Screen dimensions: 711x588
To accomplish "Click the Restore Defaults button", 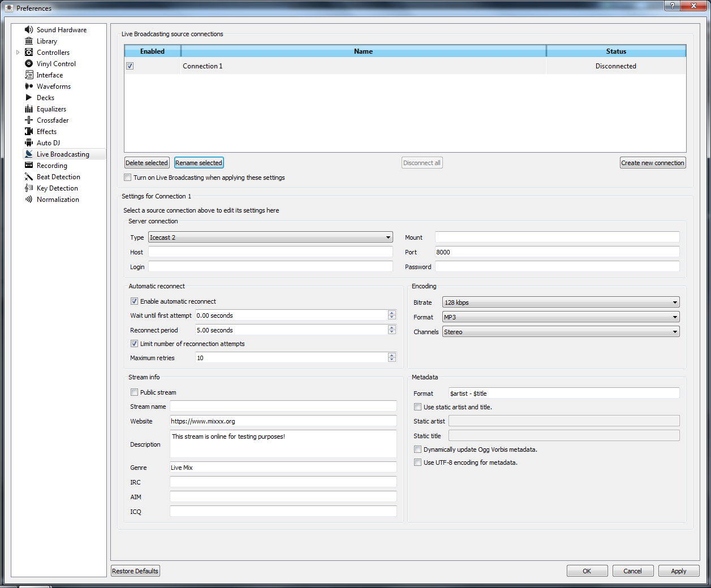I will pos(135,571).
